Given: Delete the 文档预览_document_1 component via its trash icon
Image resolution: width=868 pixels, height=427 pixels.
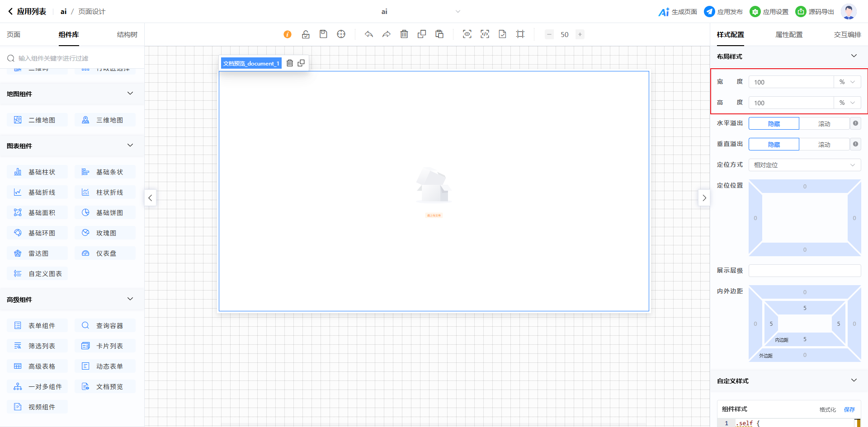Looking at the screenshot, I should pos(290,63).
